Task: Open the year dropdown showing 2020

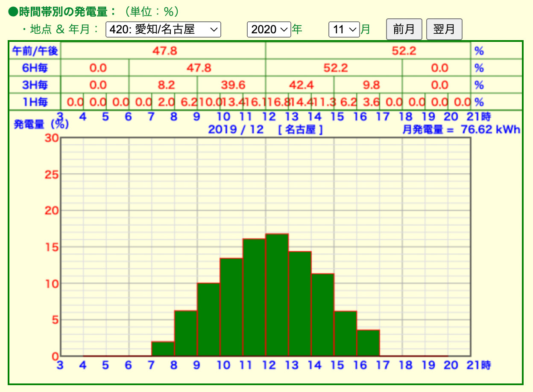Action: click(x=269, y=29)
